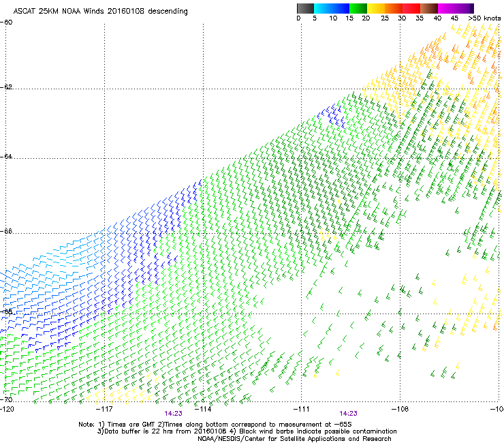Image resolution: width=504 pixels, height=443 pixels.
Task: Click the -66 latitude axis label
Action: point(7,231)
